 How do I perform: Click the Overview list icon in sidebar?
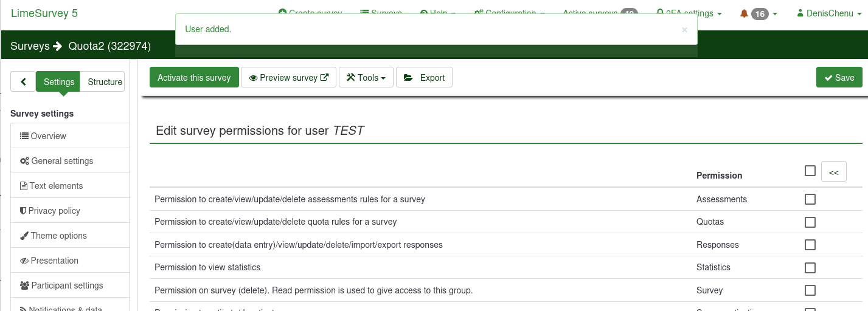pyautogui.click(x=24, y=136)
